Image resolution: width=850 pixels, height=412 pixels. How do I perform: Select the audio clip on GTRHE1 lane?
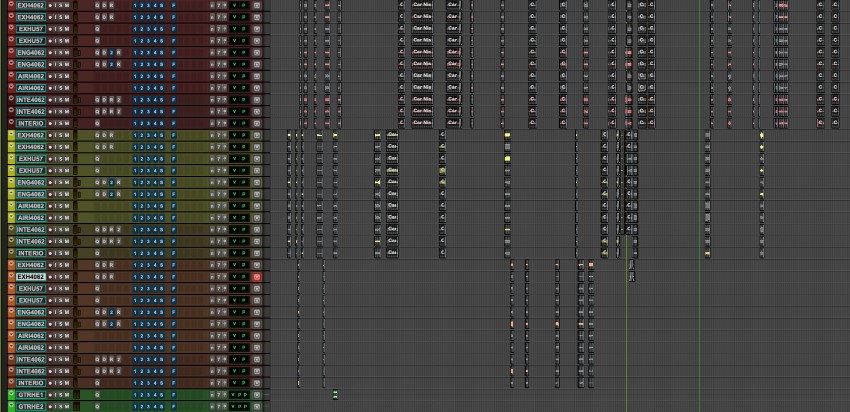pos(336,395)
